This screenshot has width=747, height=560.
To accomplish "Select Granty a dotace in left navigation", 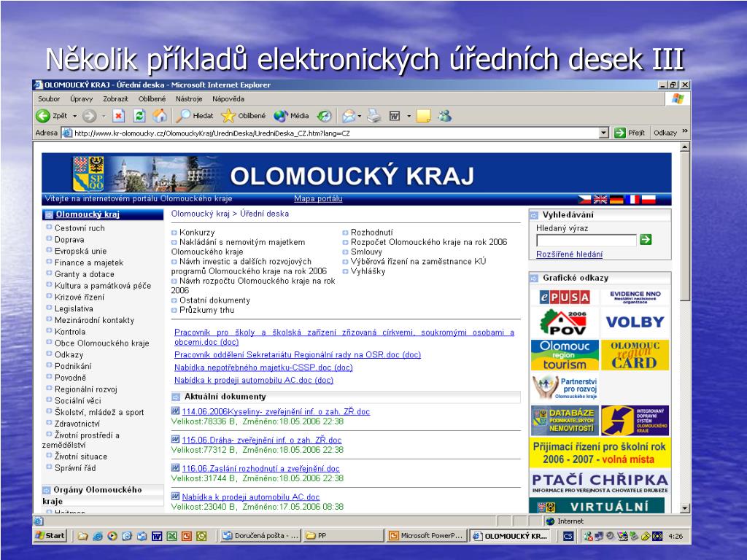I will pos(85,274).
